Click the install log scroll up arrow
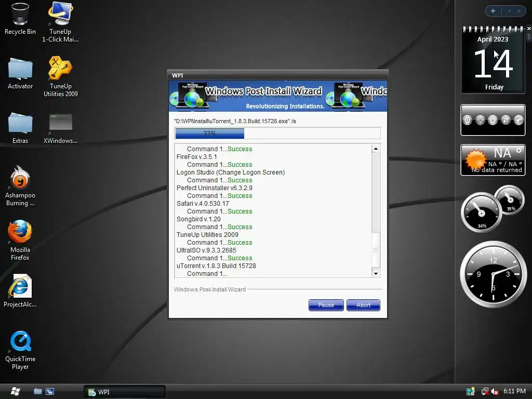Image resolution: width=532 pixels, height=399 pixels. [x=376, y=149]
